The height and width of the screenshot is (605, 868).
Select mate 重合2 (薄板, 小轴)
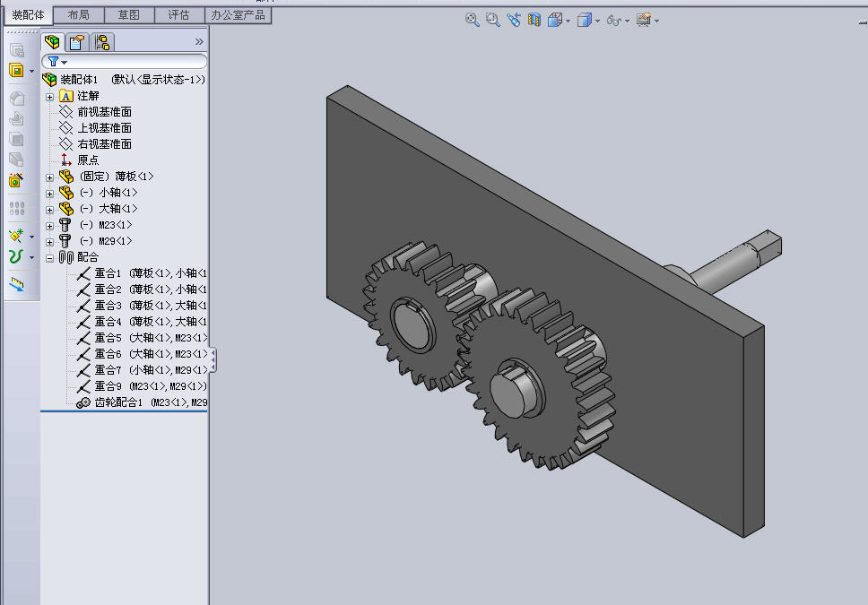141,290
